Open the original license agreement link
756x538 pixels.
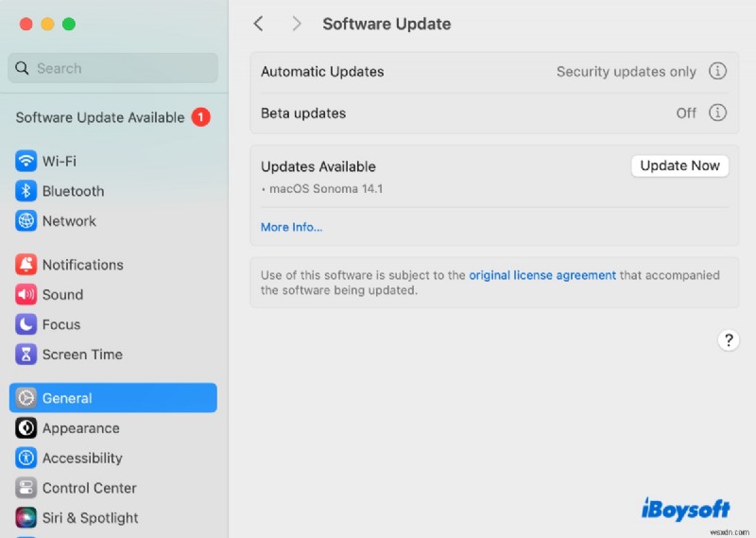(x=542, y=275)
